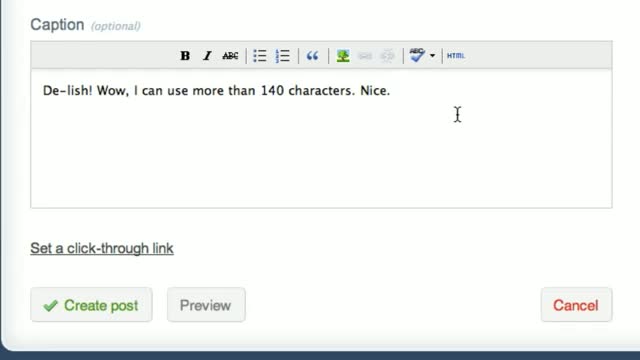Image resolution: width=640 pixels, height=360 pixels.
Task: Toggle bold formatting in caption toolbar
Action: click(x=185, y=56)
